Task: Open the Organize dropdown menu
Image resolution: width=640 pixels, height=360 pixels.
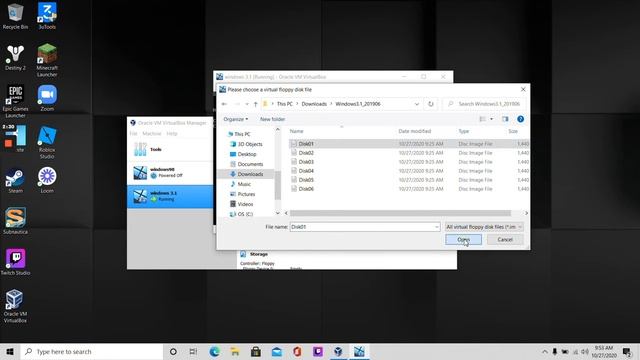Action: tap(236, 119)
